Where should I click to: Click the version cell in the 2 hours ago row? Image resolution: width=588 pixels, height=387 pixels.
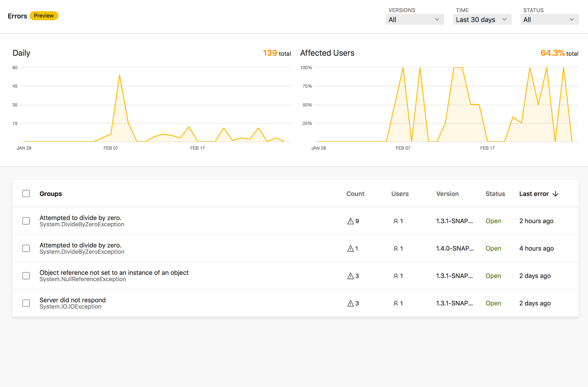tap(454, 221)
